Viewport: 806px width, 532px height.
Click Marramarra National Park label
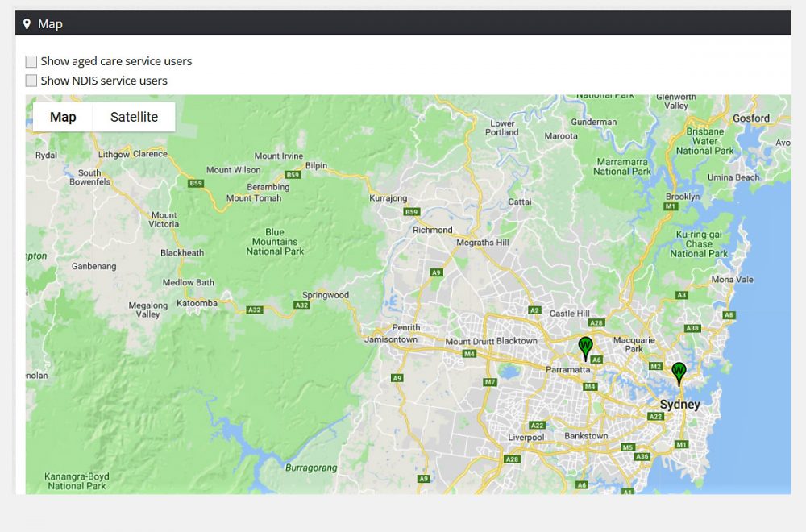click(622, 167)
